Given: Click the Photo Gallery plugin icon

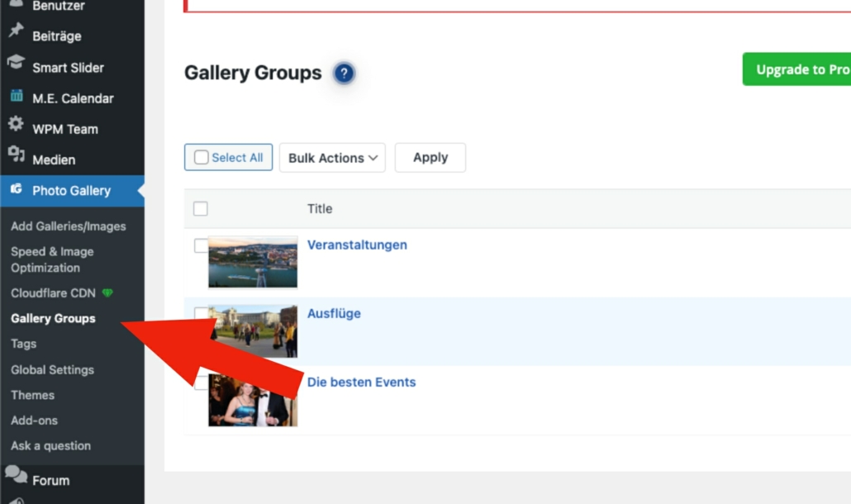Looking at the screenshot, I should (16, 190).
